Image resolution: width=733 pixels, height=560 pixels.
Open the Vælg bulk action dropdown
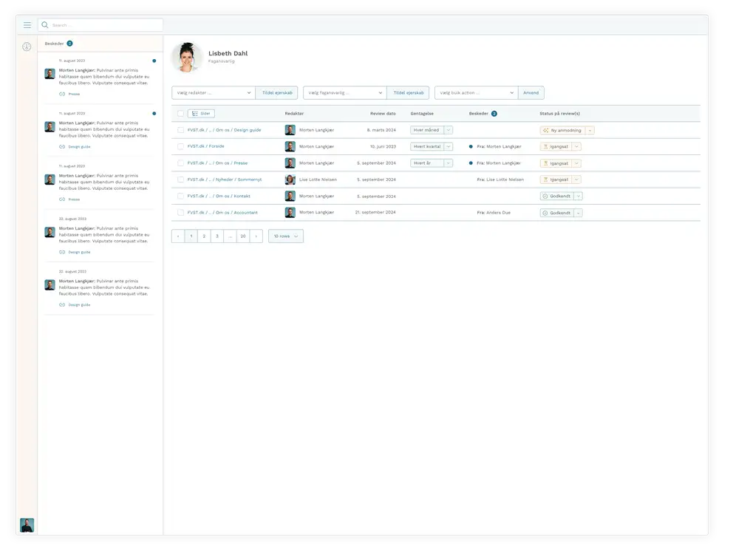(x=477, y=93)
